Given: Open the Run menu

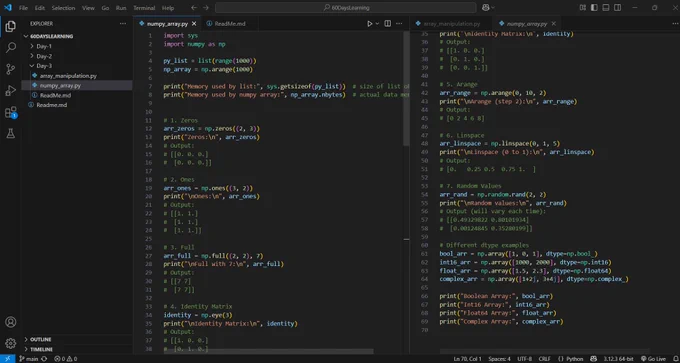Looking at the screenshot, I should tap(121, 8).
